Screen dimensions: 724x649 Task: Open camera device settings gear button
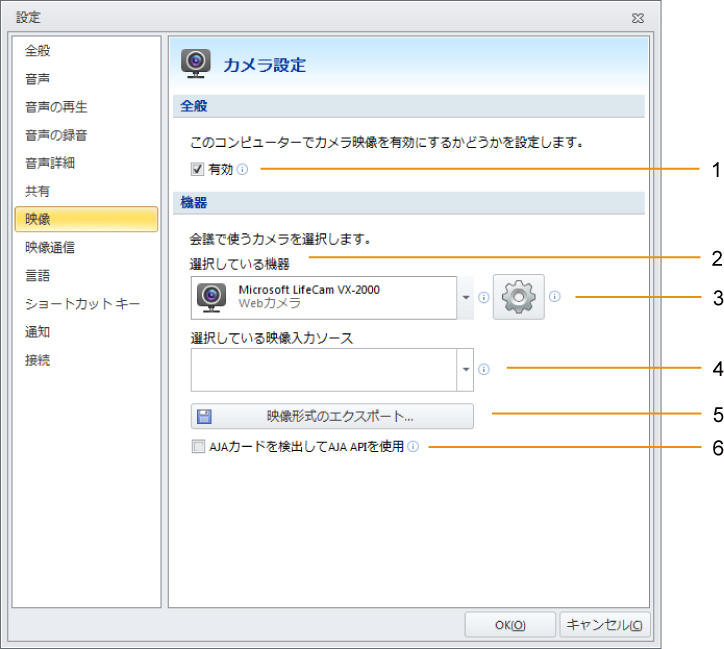pyautogui.click(x=519, y=297)
